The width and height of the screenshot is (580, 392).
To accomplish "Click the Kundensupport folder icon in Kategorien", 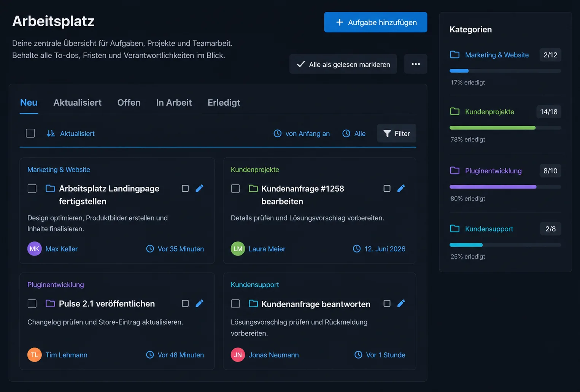I will click(x=455, y=229).
